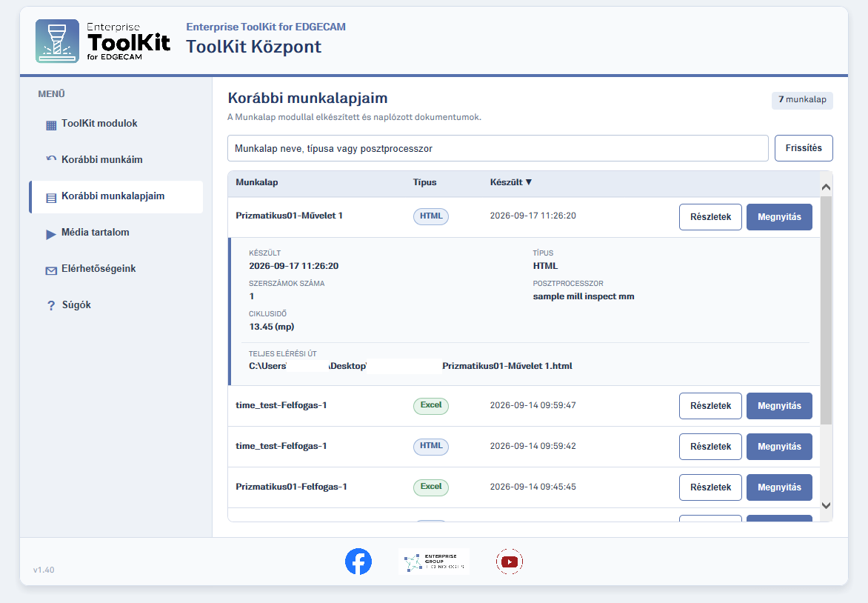Click the Prizmatikus01-Művelet 1 row name
This screenshot has height=603, width=868.
click(x=289, y=216)
